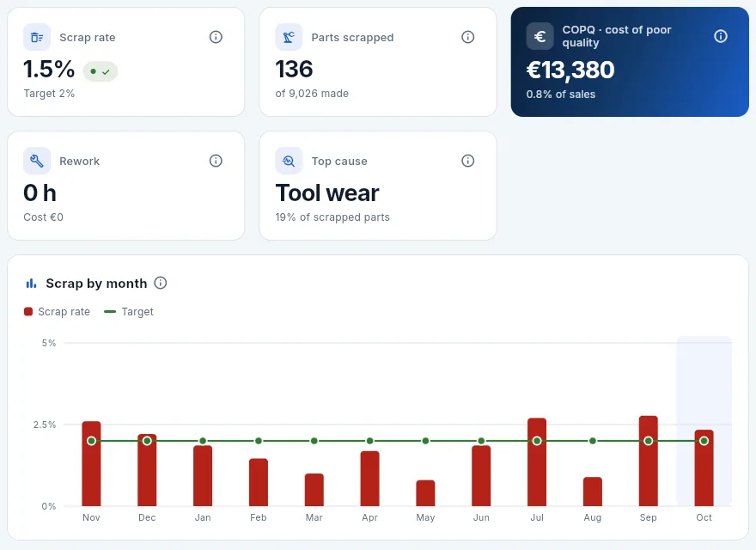Click '19% of scrapped parts' text
This screenshot has width=756, height=550.
[332, 217]
